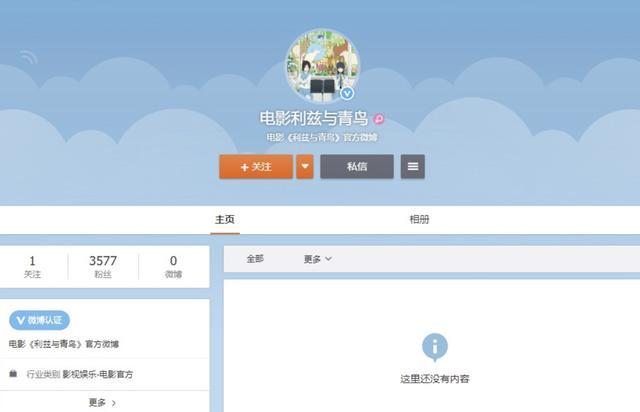Expand the 更多 filter dropdown
This screenshot has width=640, height=412.
[x=318, y=259]
